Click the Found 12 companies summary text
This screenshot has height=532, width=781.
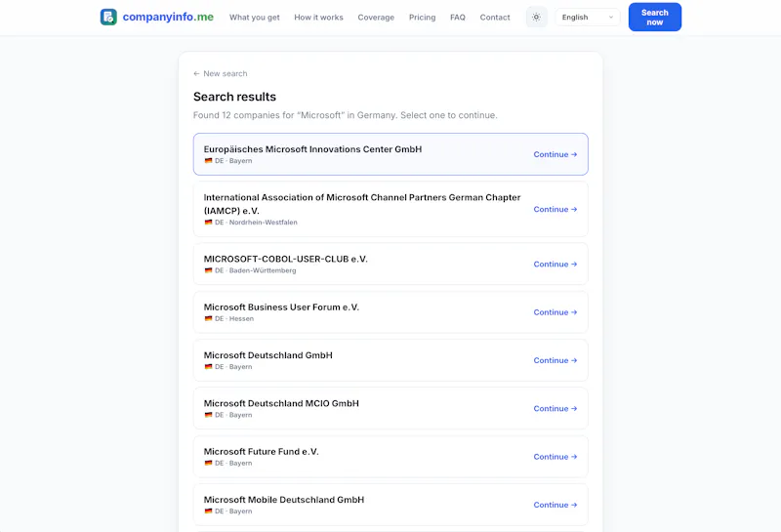coord(346,115)
